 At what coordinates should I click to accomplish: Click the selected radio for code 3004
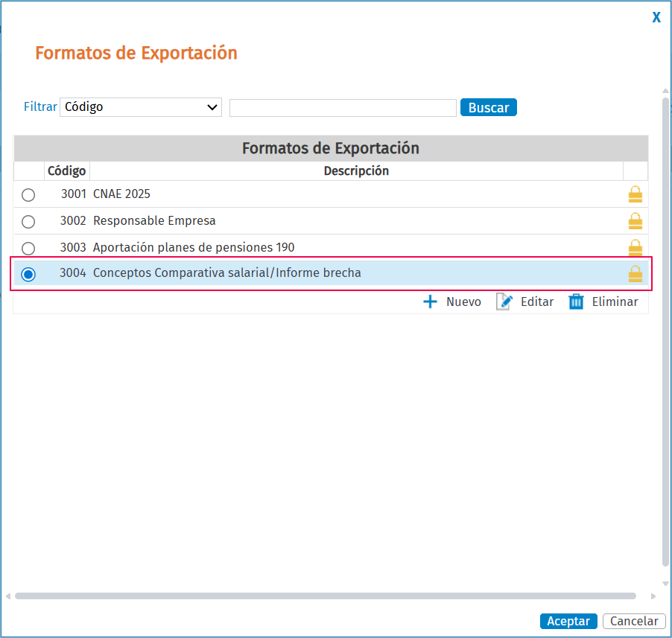tap(28, 274)
